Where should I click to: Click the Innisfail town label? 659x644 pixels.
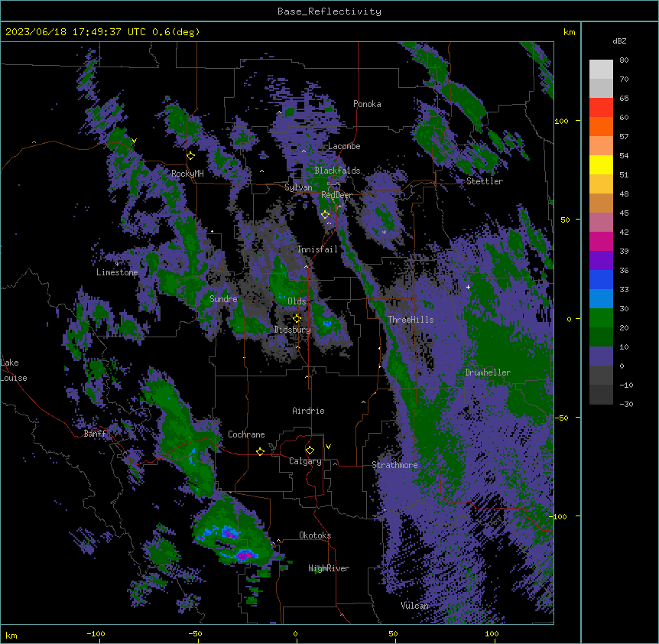click(318, 249)
